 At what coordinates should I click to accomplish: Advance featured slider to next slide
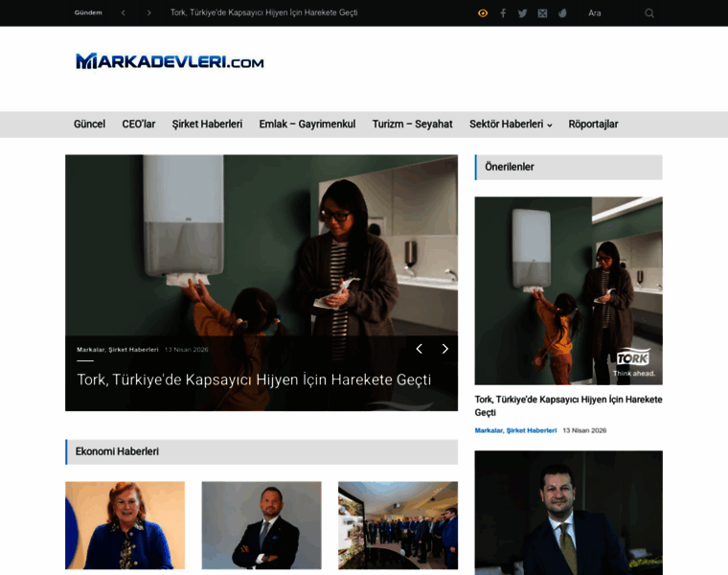coord(444,349)
